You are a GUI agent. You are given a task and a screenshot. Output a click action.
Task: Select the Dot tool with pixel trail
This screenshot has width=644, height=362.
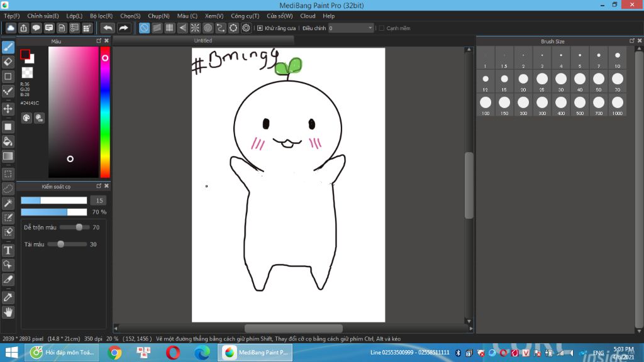pos(8,91)
